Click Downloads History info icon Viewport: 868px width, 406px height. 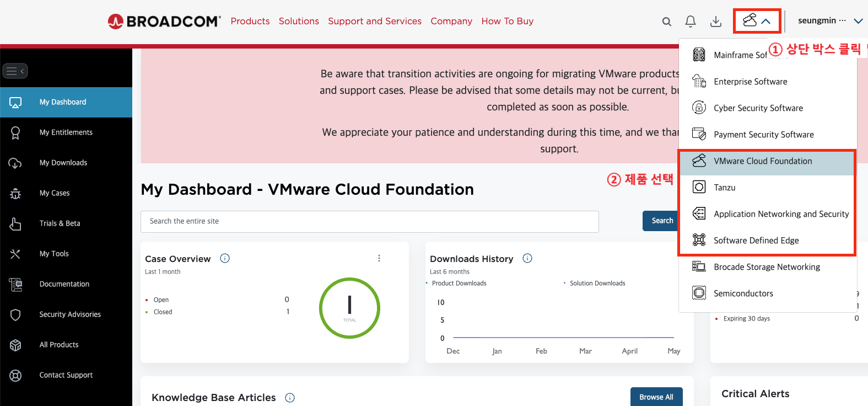[527, 258]
